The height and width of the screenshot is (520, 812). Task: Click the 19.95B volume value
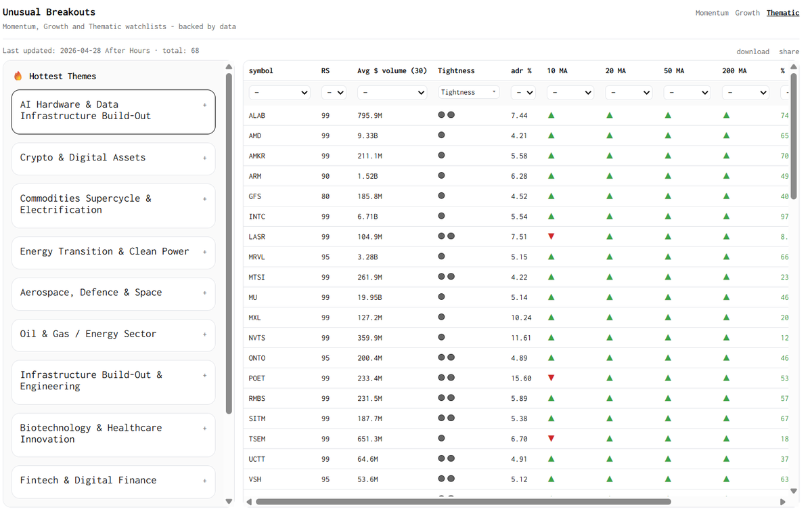click(369, 297)
